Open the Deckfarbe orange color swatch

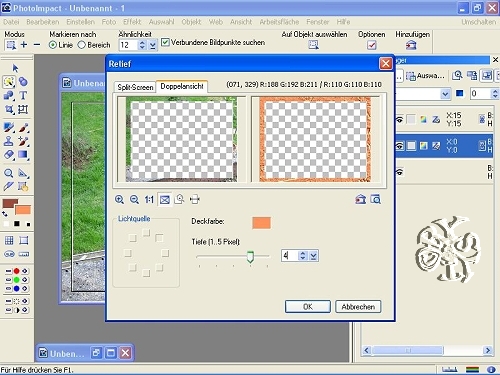[261, 223]
